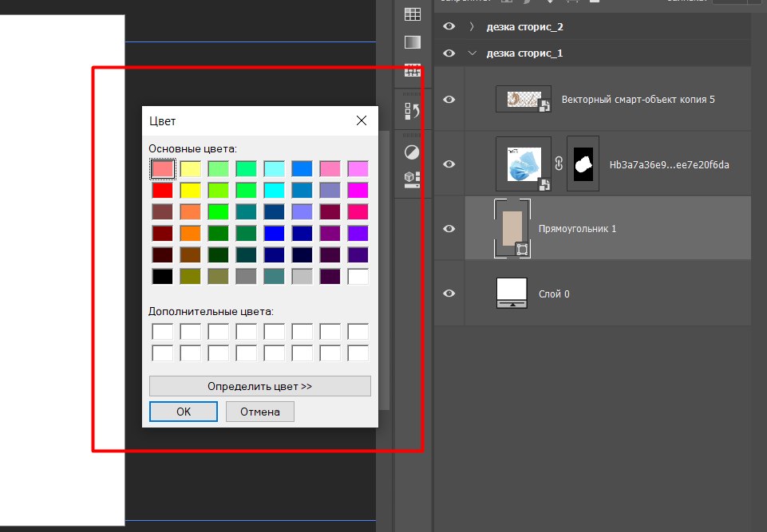Hide the Прямоугольник 1 layer
Viewport: 767px width, 532px height.
click(x=449, y=228)
